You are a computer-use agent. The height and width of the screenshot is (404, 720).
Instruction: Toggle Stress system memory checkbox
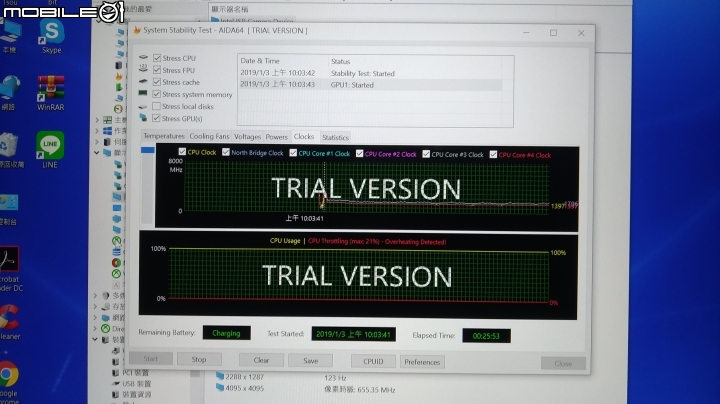tap(157, 94)
